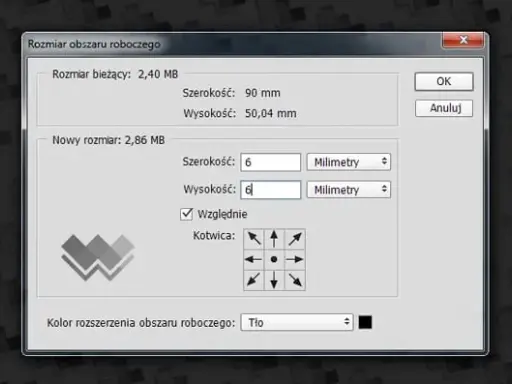The image size is (512, 384).
Task: Set anchor to top-left arrow
Action: pos(254,239)
